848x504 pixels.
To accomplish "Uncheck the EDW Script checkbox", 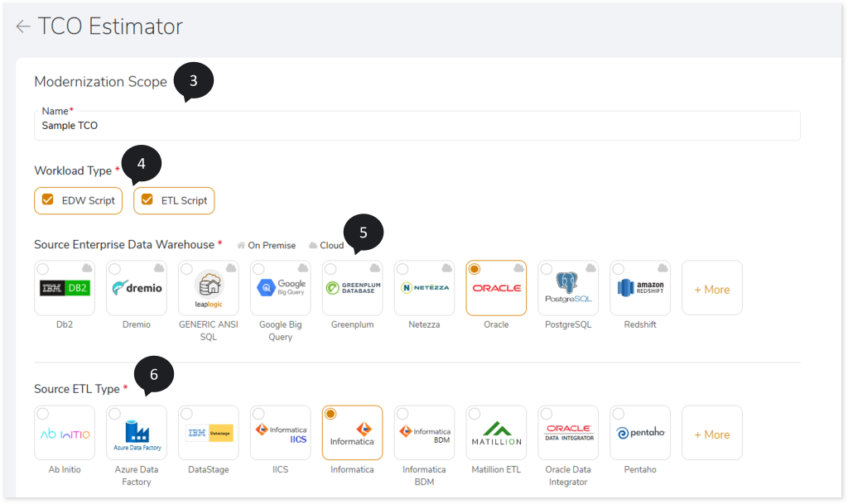I will coord(48,199).
